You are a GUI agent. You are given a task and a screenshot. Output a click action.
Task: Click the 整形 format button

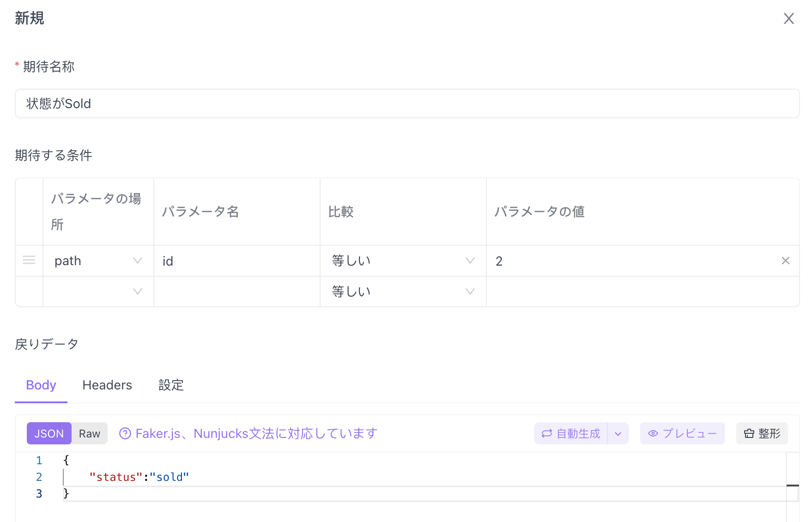[x=762, y=433]
